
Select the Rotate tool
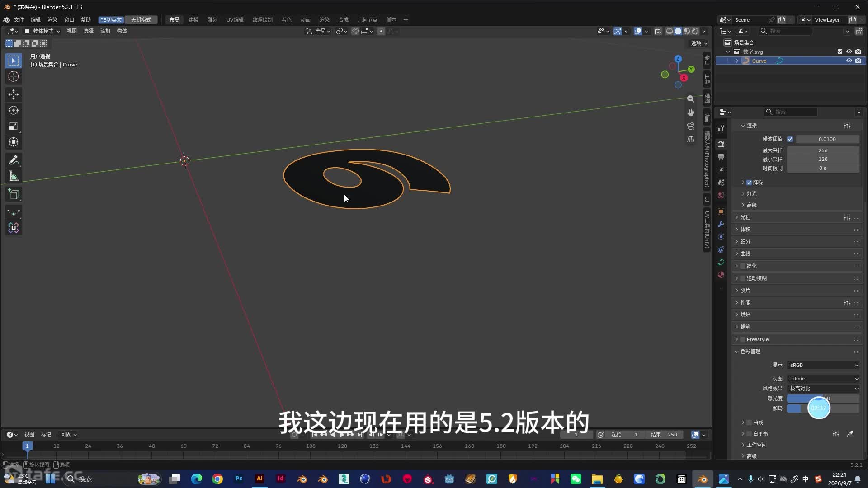coord(14,110)
